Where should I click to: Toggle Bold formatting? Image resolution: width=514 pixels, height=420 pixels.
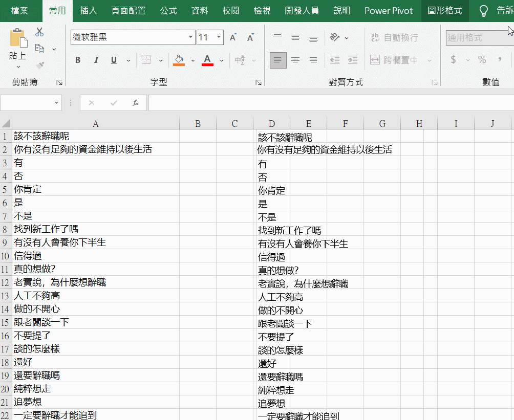[x=78, y=60]
